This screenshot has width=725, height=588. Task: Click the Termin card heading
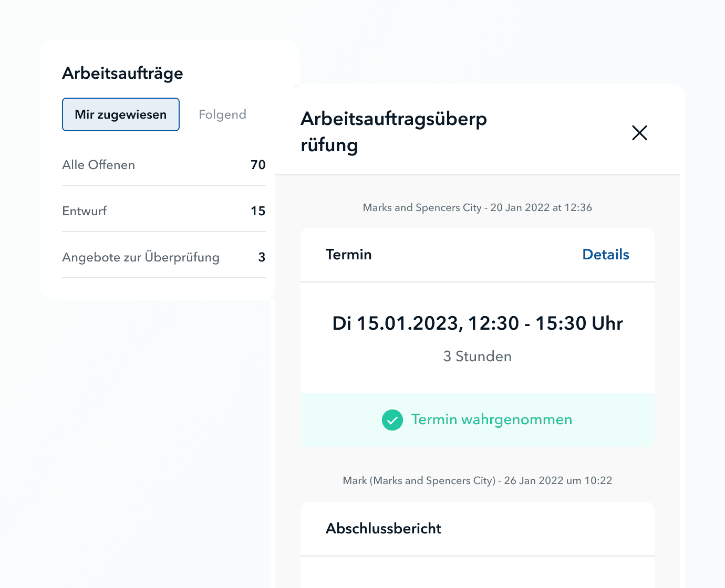pyautogui.click(x=348, y=255)
